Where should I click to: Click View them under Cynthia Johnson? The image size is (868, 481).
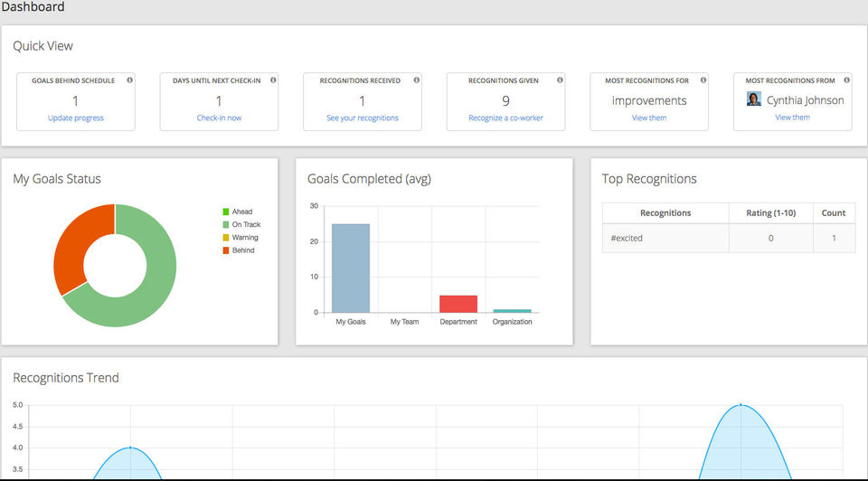pyautogui.click(x=793, y=118)
